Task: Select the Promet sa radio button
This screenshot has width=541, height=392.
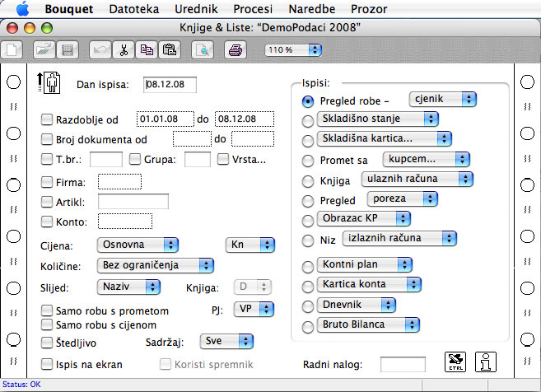Action: 308,161
